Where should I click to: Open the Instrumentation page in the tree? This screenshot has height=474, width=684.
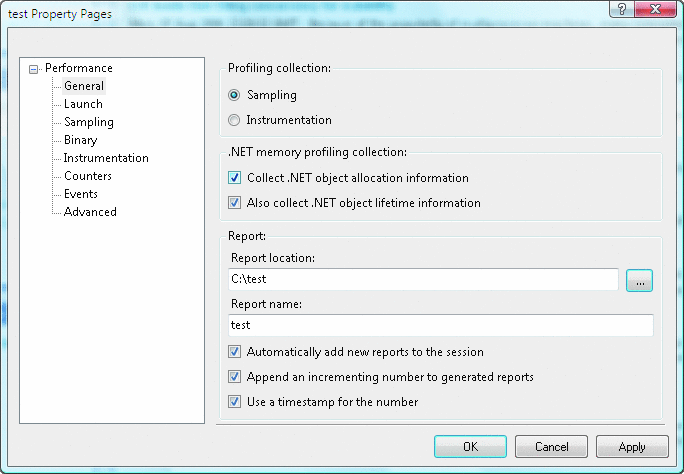(106, 158)
